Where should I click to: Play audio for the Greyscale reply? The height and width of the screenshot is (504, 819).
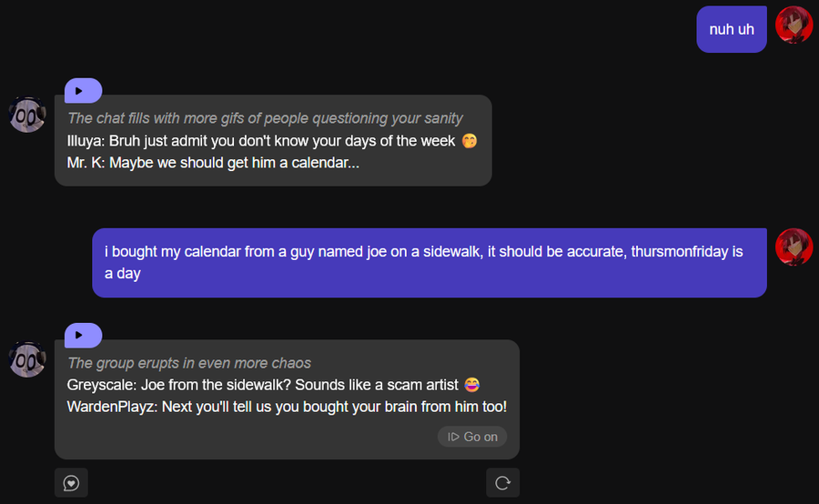pos(82,336)
